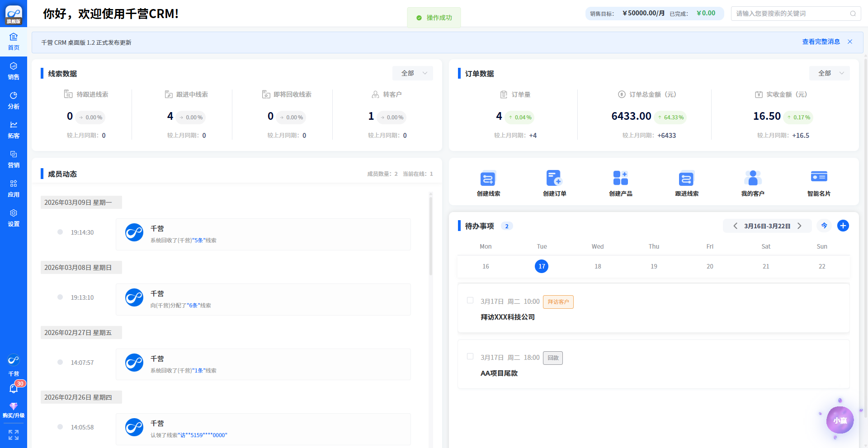
Task: Check the AA项目尾款 todo checkbox
Action: coord(470,357)
